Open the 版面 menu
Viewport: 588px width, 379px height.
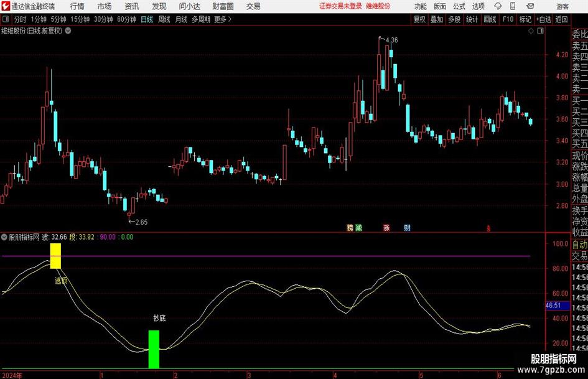pos(439,6)
